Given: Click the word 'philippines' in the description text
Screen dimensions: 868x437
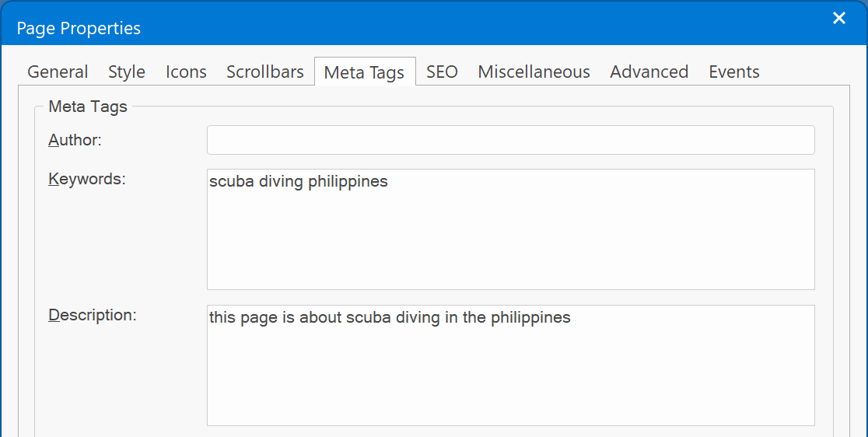Looking at the screenshot, I should (x=530, y=317).
